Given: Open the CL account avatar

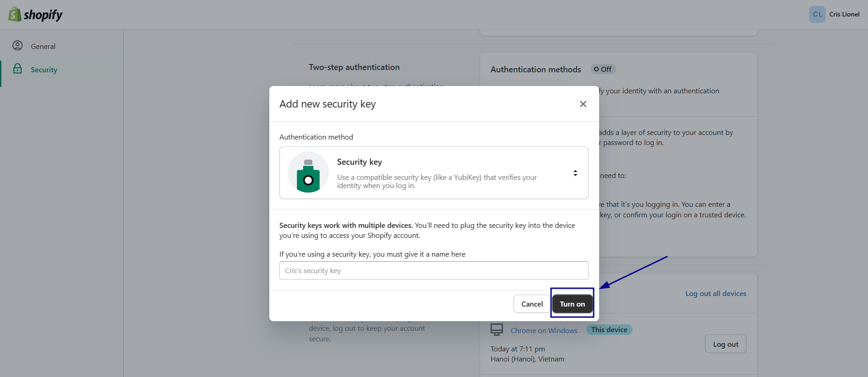Looking at the screenshot, I should (x=817, y=14).
